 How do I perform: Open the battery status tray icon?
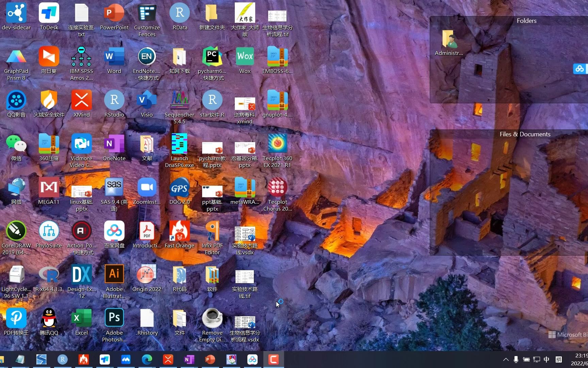click(526, 359)
